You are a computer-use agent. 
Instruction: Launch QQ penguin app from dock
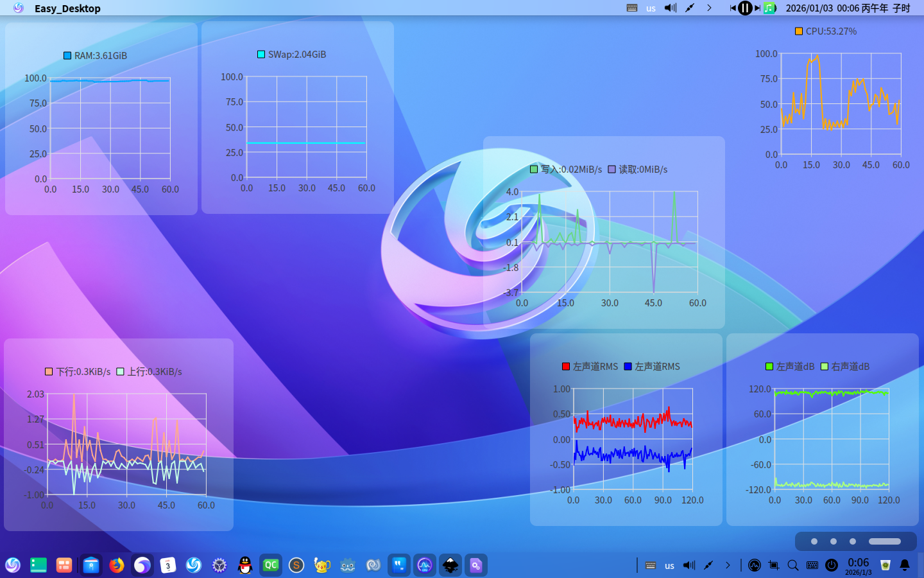pos(245,565)
